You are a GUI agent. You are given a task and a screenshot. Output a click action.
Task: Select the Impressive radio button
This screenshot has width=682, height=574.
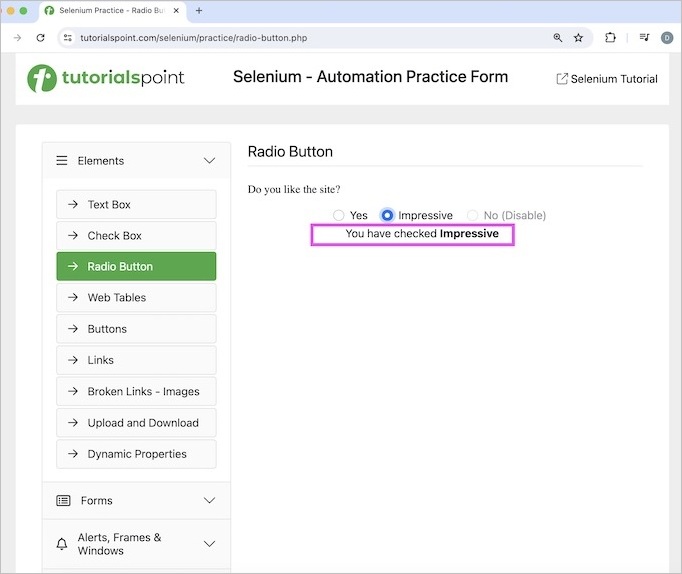388,216
